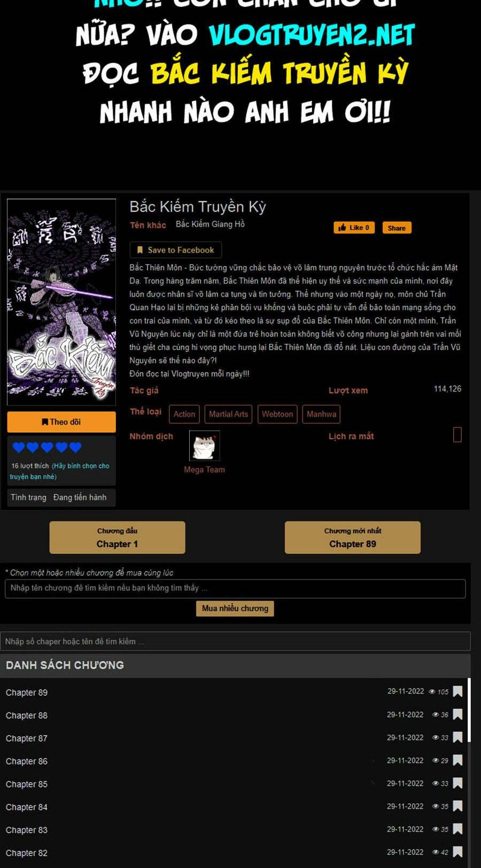The height and width of the screenshot is (868, 481).
Task: Open newest chapter, Chapter 89
Action: pyautogui.click(x=353, y=537)
